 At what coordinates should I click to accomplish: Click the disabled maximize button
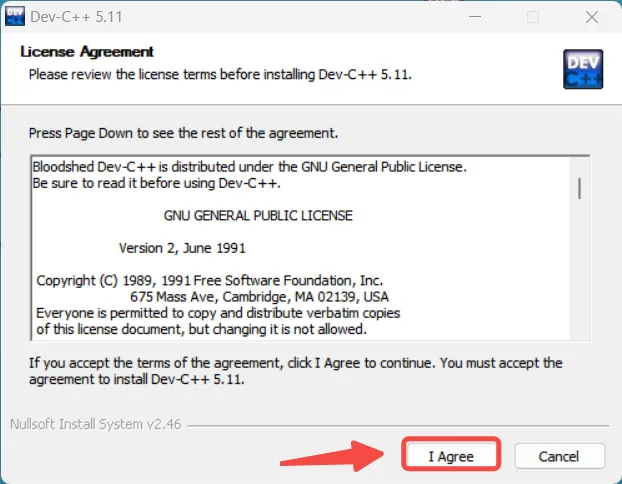pos(533,17)
